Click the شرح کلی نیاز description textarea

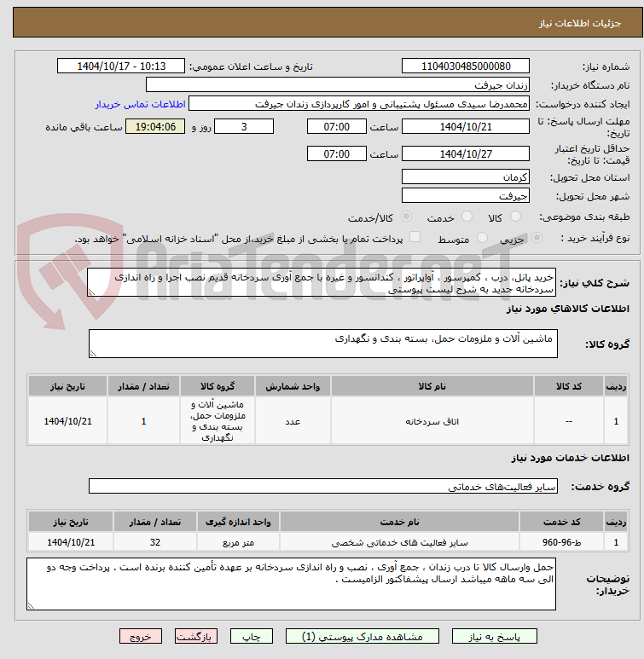pos(322,282)
